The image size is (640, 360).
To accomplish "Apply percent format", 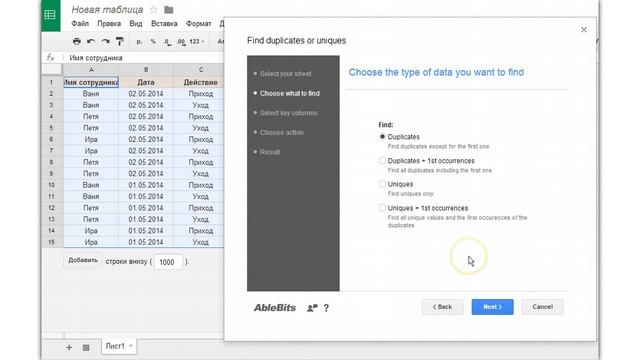I will 153,42.
